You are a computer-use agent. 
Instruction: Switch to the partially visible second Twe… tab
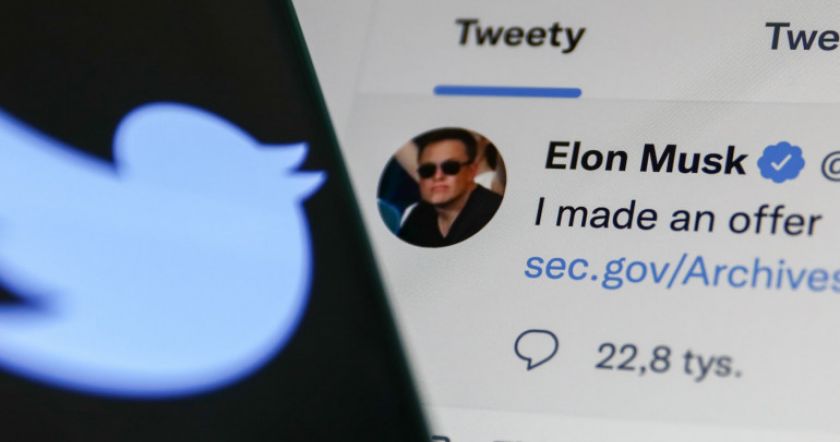pyautogui.click(x=802, y=36)
